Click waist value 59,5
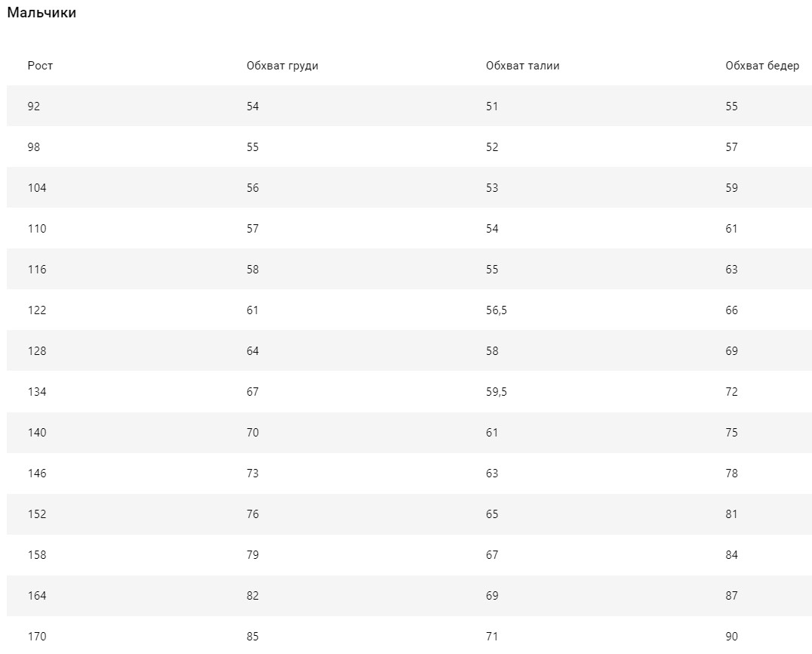This screenshot has width=812, height=654. pyautogui.click(x=496, y=392)
